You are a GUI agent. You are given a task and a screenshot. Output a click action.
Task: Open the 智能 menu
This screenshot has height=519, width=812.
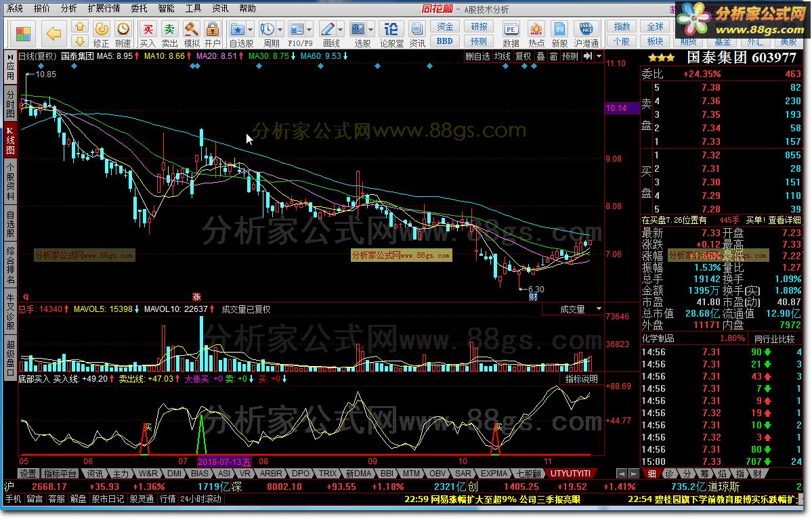coord(166,8)
